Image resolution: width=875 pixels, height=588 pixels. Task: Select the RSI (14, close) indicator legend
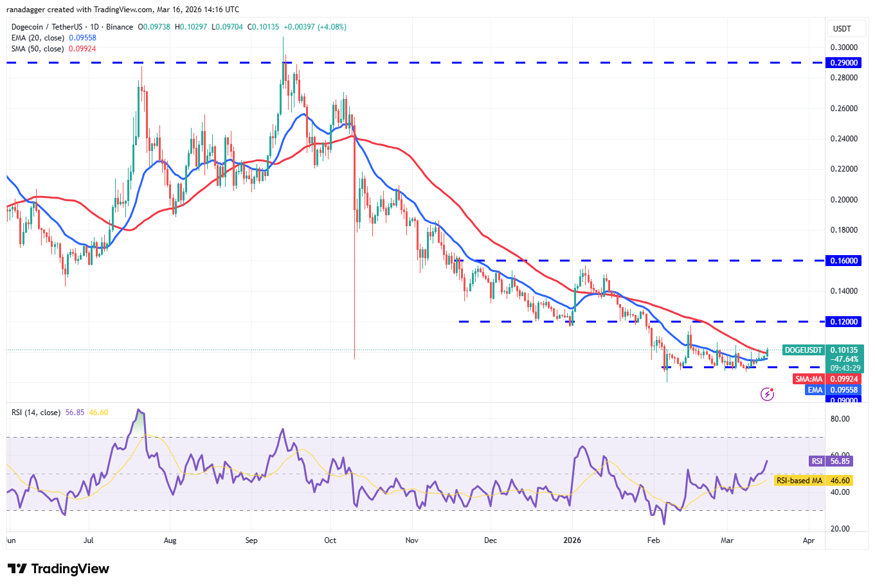point(35,411)
